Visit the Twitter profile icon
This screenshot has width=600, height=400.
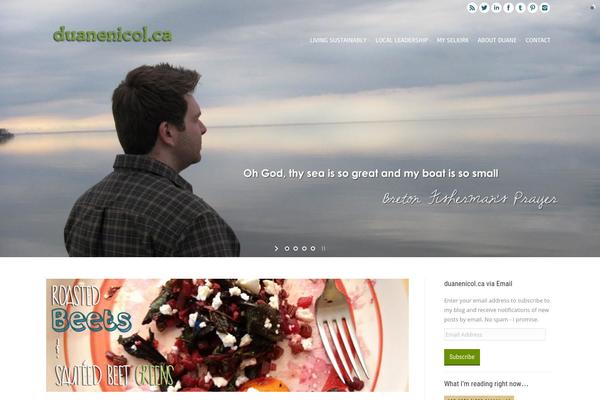[x=484, y=8]
